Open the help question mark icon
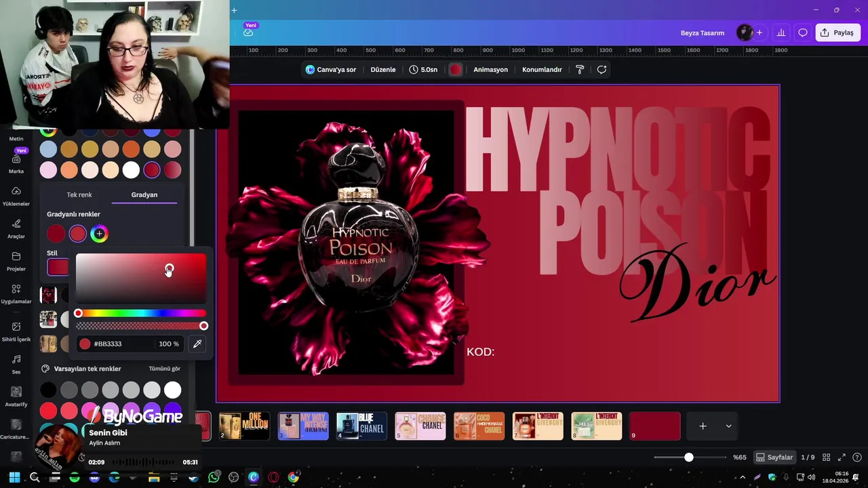 click(x=857, y=457)
